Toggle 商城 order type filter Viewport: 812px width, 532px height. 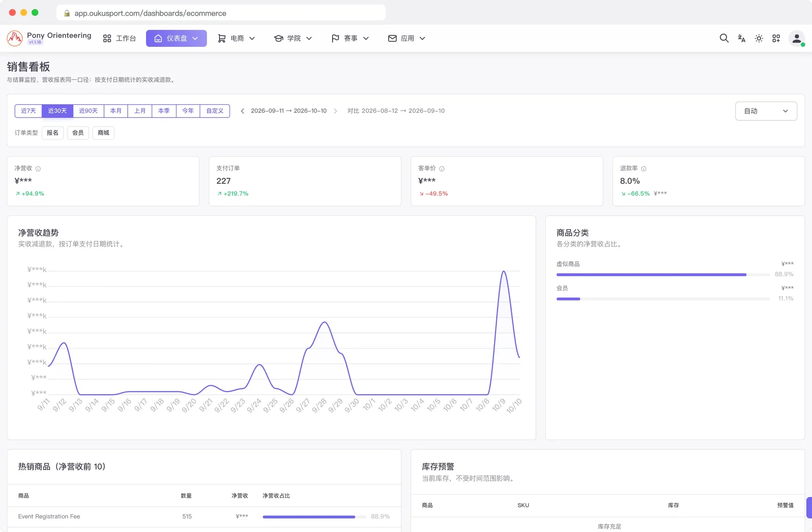103,133
